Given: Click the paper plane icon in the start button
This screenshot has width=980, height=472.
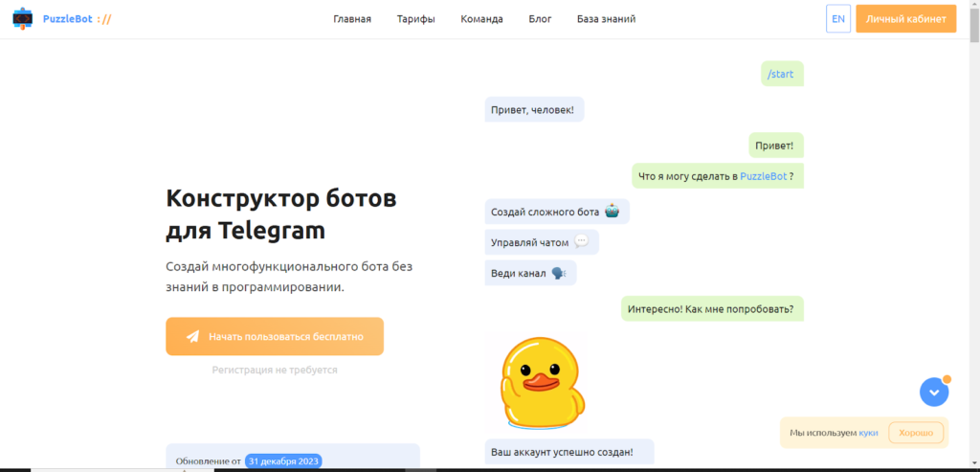Looking at the screenshot, I should click(x=192, y=336).
